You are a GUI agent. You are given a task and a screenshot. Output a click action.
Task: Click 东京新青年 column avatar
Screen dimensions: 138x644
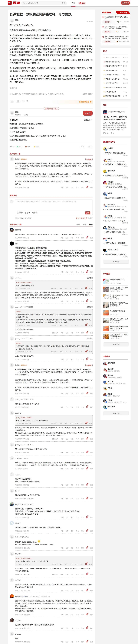pos(105,205)
